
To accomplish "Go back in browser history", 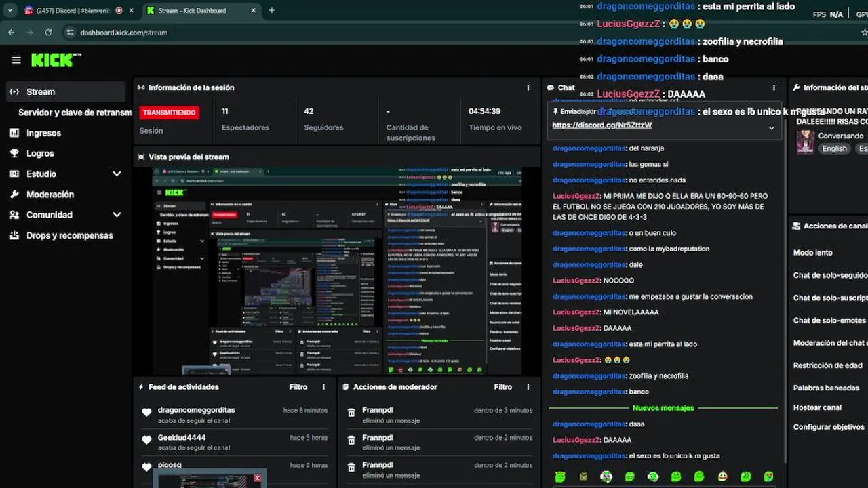I will [x=11, y=32].
